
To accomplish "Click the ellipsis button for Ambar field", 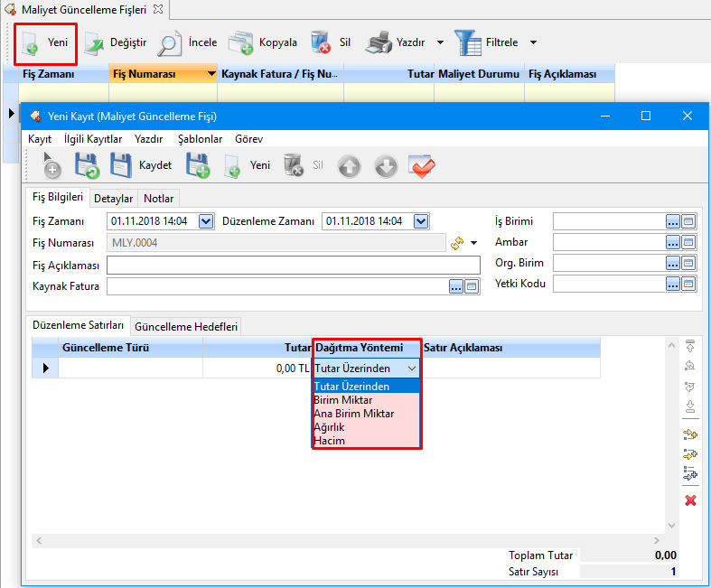I will [672, 242].
